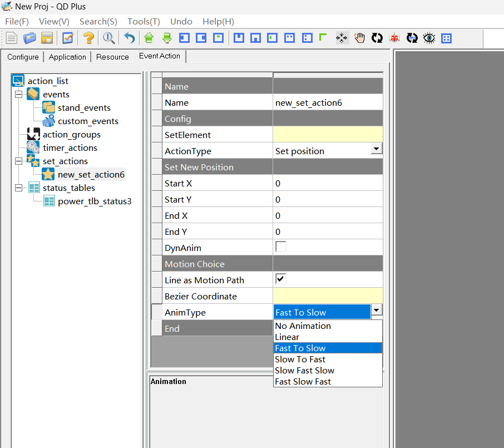Switch to the Configure tab
This screenshot has width=504, height=448.
point(23,57)
